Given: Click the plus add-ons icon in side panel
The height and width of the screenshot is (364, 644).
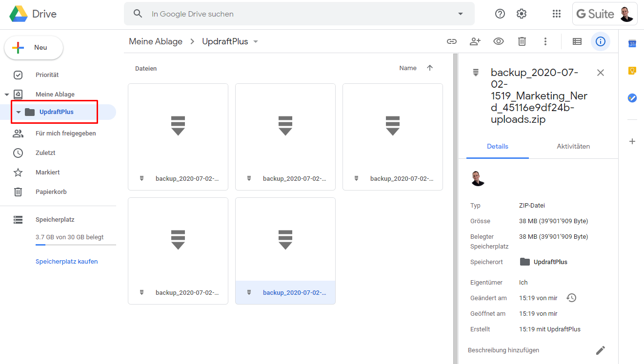Looking at the screenshot, I should pos(632,141).
